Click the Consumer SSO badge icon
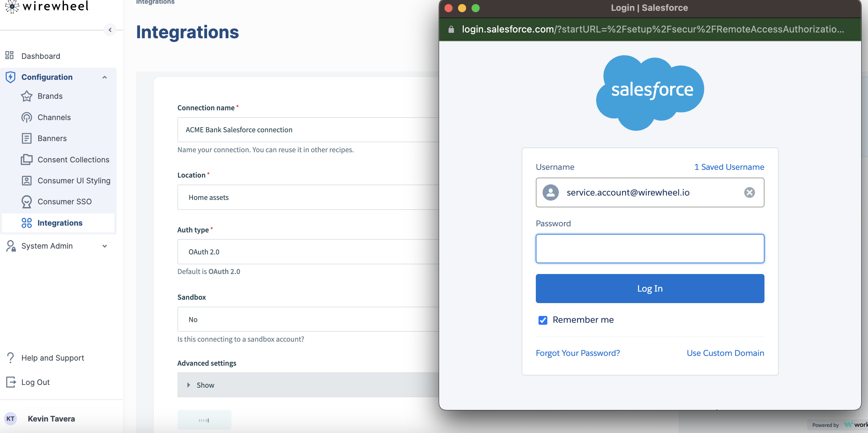 [x=27, y=202]
